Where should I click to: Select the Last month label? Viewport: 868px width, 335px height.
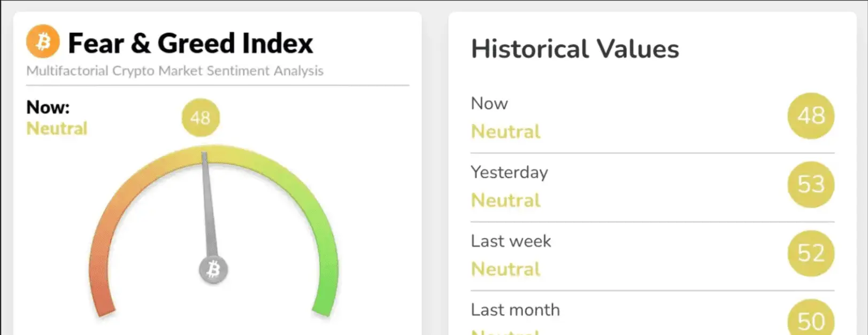tap(515, 310)
